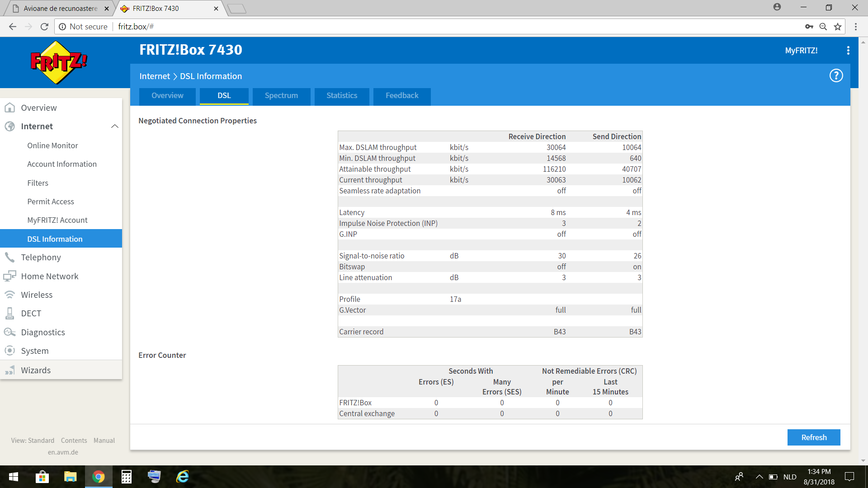Click the help question mark icon

836,76
